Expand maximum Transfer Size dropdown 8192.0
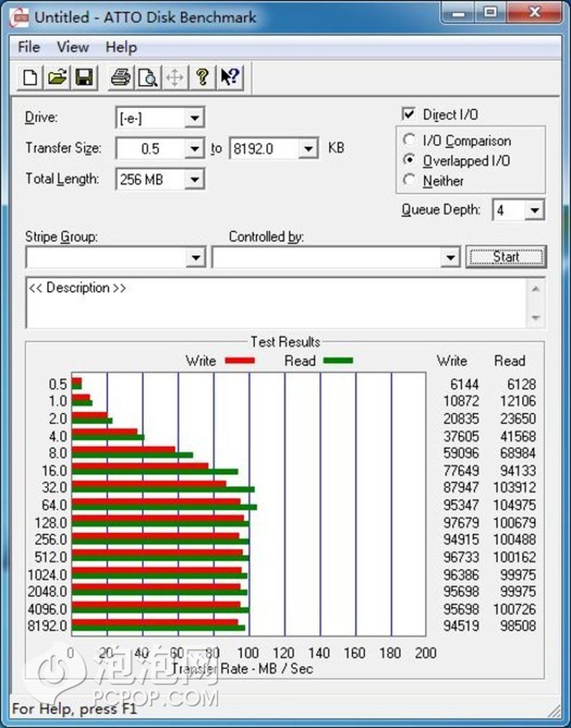This screenshot has height=728, width=571. coord(308,149)
